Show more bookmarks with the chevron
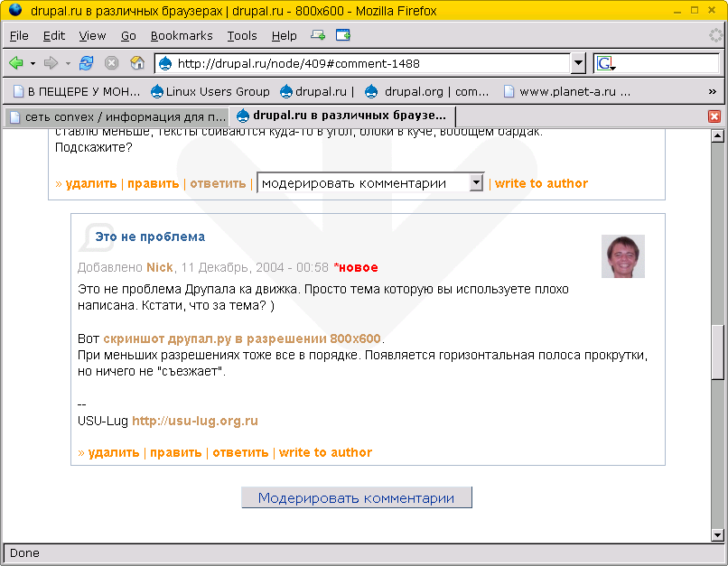This screenshot has height=566, width=728. [713, 92]
